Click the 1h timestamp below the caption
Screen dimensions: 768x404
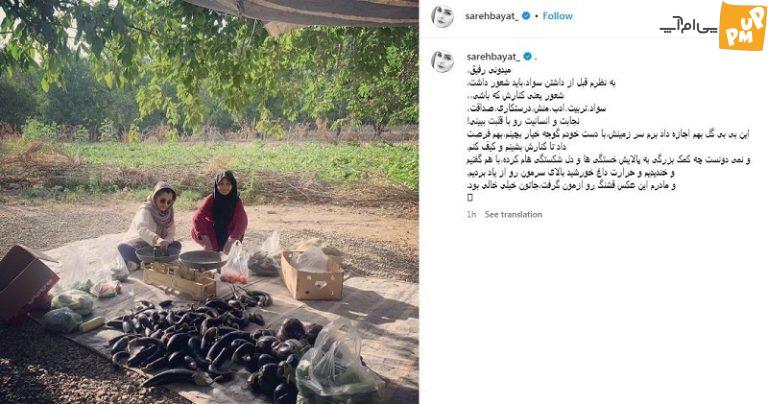(x=471, y=214)
